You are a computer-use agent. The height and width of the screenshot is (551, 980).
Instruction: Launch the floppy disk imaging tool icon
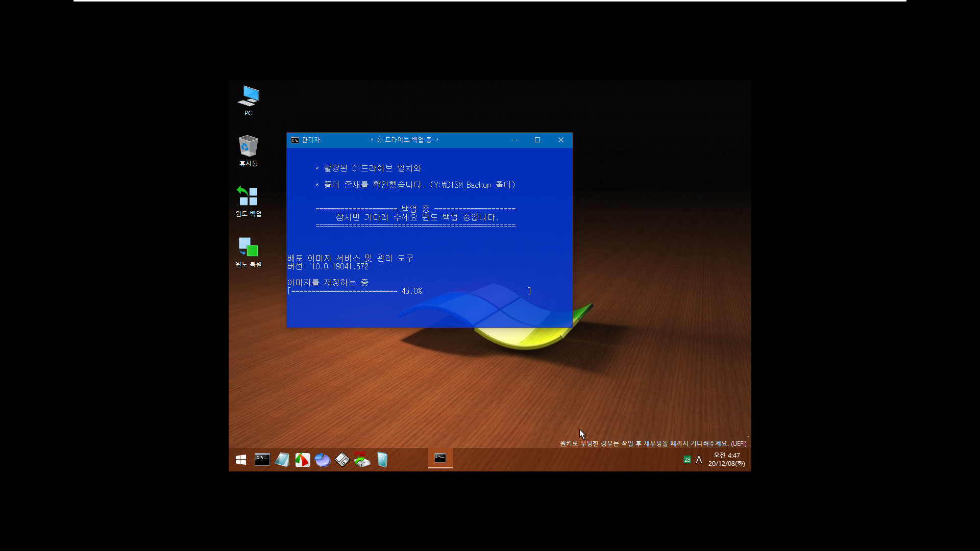point(342,460)
